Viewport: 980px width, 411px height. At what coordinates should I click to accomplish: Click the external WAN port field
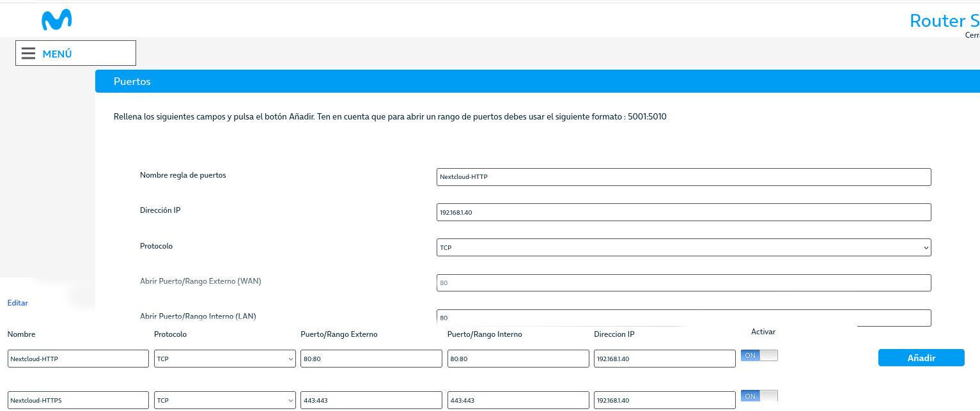pos(683,283)
